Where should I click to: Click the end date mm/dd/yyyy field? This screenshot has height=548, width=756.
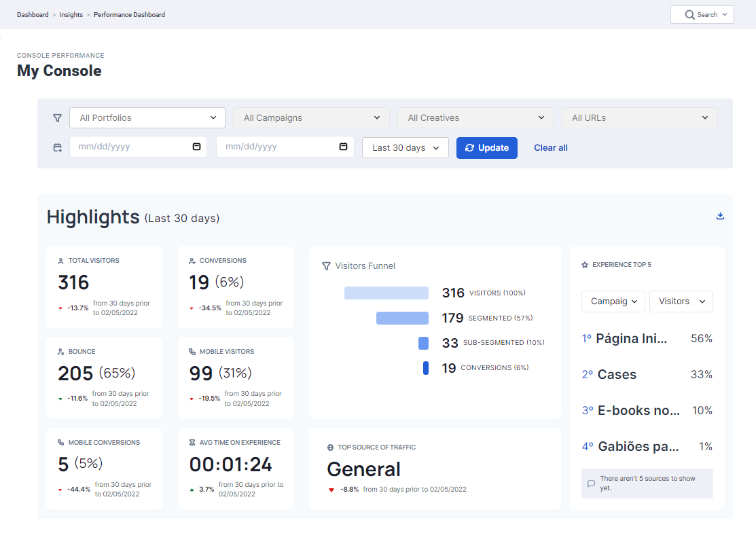(x=285, y=147)
